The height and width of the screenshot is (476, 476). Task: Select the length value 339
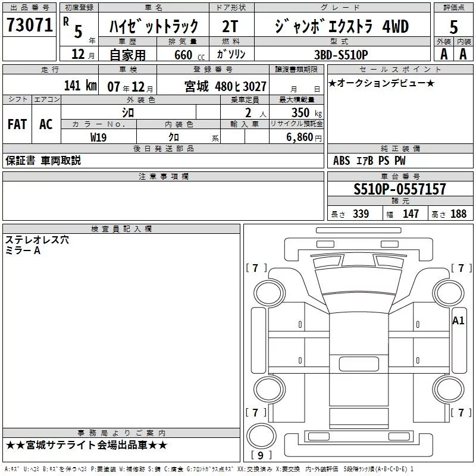361,214
